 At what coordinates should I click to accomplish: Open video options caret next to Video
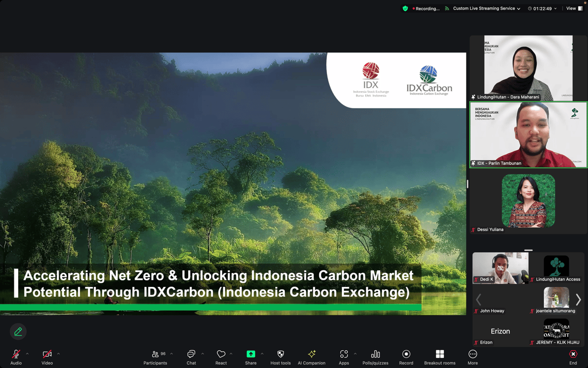(58, 354)
